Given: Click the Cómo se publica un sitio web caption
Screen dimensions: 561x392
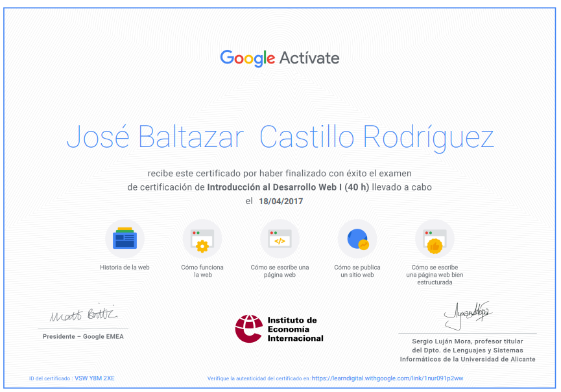Looking at the screenshot, I should 357,271.
